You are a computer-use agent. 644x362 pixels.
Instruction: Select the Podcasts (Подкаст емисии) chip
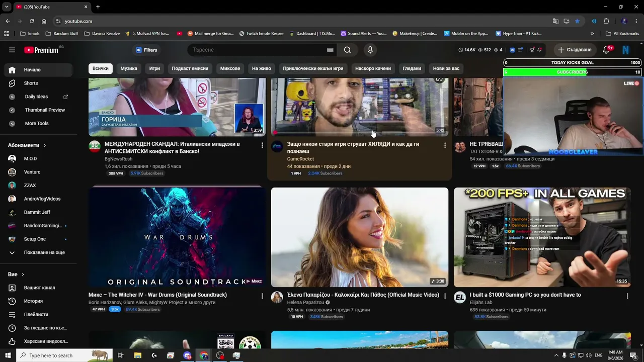(190, 68)
